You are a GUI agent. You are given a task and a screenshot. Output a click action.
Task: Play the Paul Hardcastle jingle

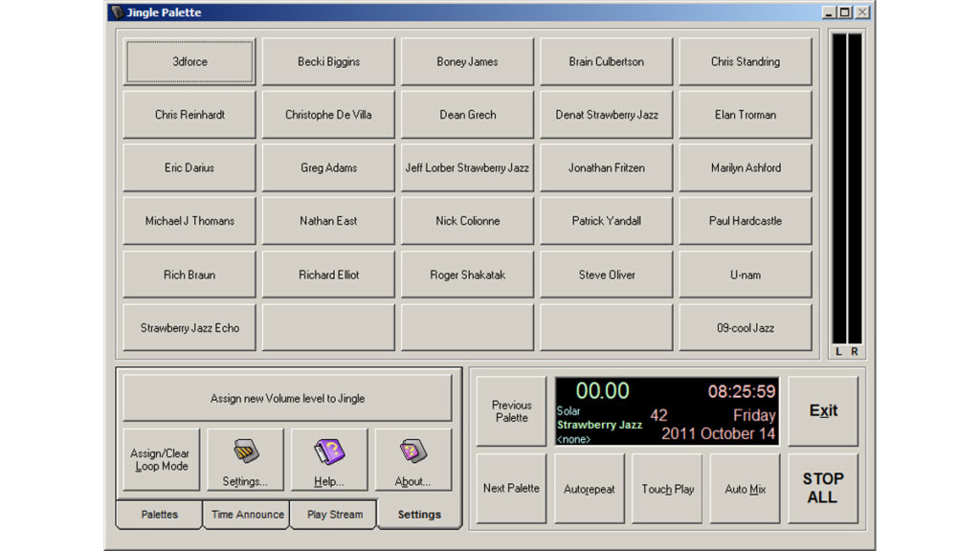pos(745,221)
